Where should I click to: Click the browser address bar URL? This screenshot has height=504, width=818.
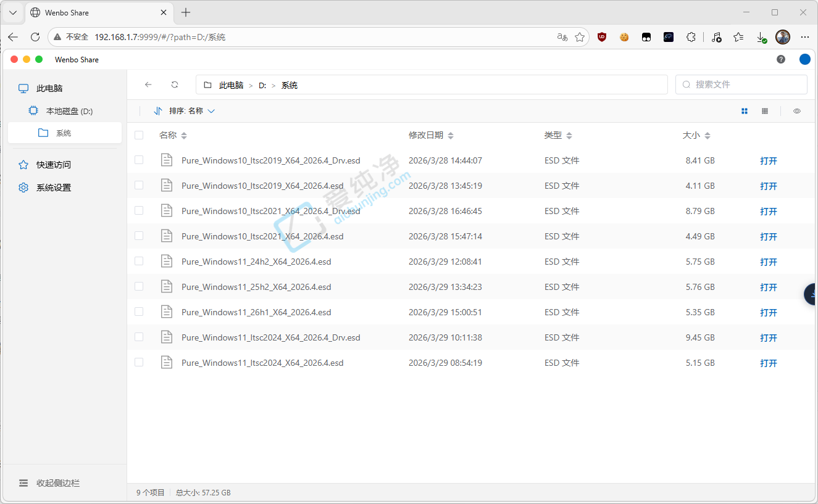coord(160,37)
